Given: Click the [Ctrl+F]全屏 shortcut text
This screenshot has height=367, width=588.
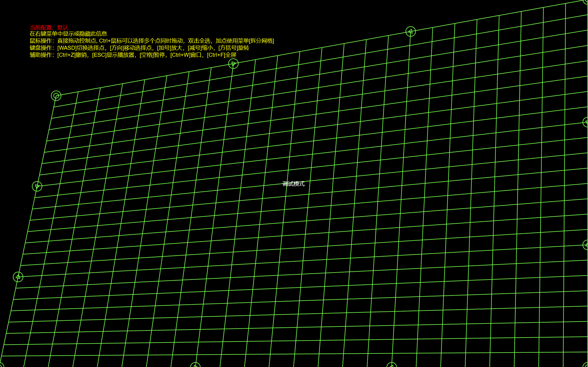Looking at the screenshot, I should click(221, 55).
